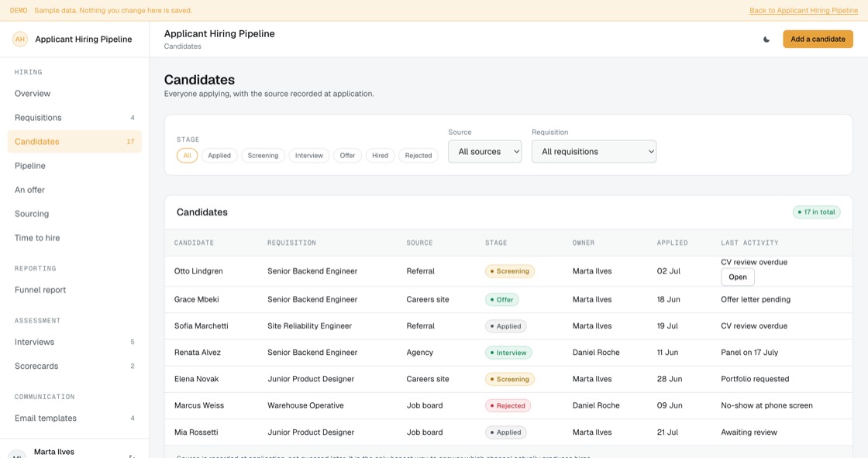The width and height of the screenshot is (868, 458).
Task: Click Daniel Roche owner in Marcus Weiss row
Action: click(596, 406)
